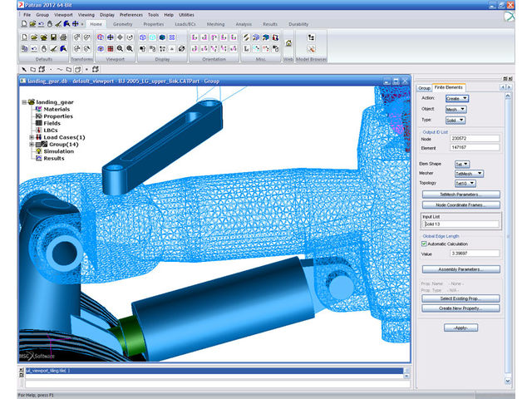The image size is (532, 399).
Task: Open the Preferences menu
Action: [131, 15]
